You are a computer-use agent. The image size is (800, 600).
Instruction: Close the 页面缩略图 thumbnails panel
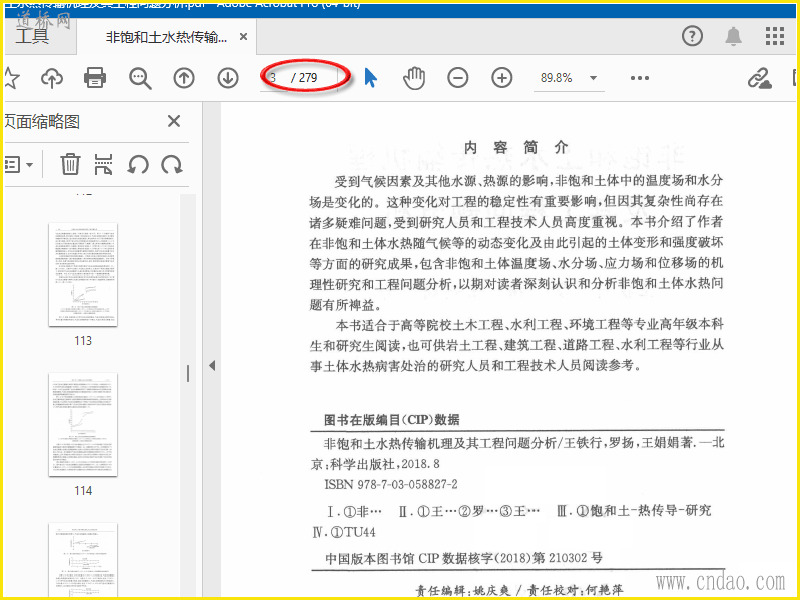pos(174,121)
